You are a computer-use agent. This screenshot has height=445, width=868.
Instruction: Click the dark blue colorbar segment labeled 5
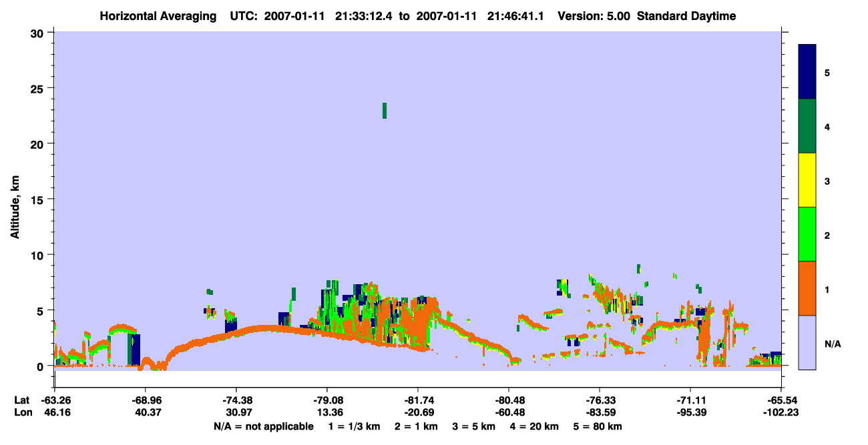tap(807, 71)
